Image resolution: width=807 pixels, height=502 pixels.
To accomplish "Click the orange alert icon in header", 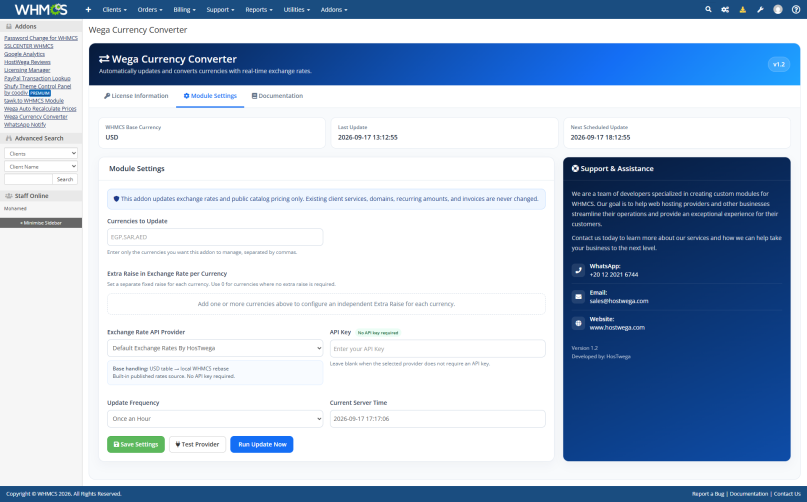I will 743,9.
